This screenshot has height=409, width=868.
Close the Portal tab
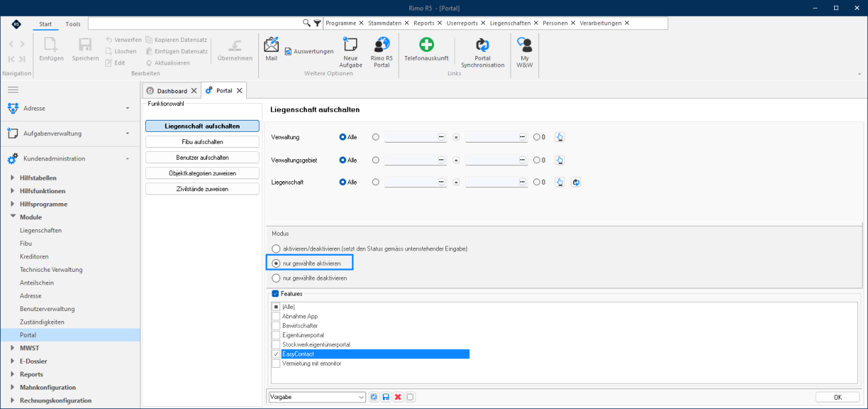240,91
